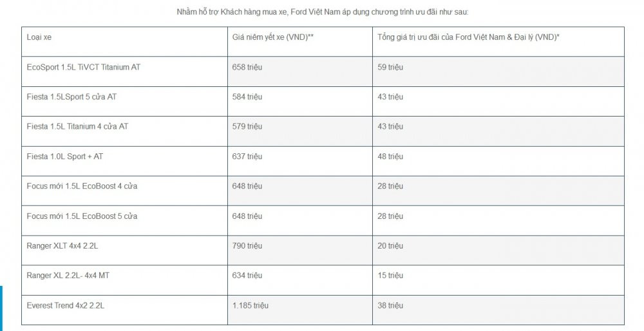Viewport: 644px width, 331px height.
Task: Click the "Loại xe" column header
Action: [39, 37]
